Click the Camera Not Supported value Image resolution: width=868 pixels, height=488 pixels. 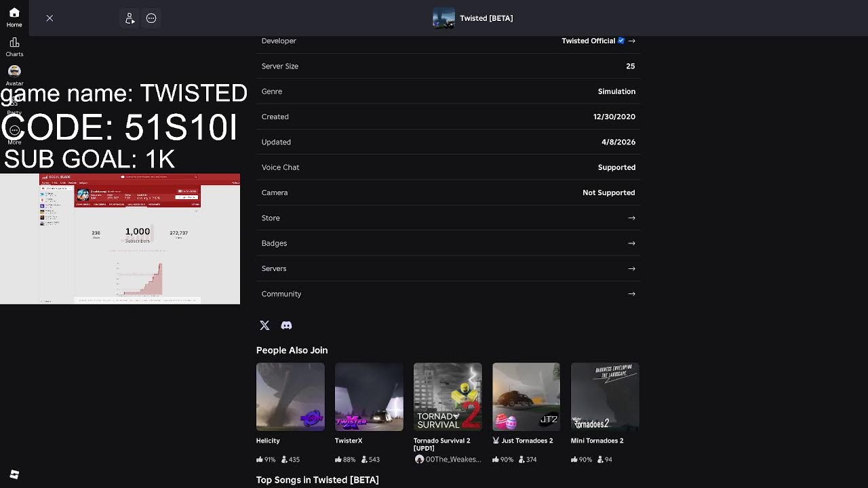(x=609, y=192)
